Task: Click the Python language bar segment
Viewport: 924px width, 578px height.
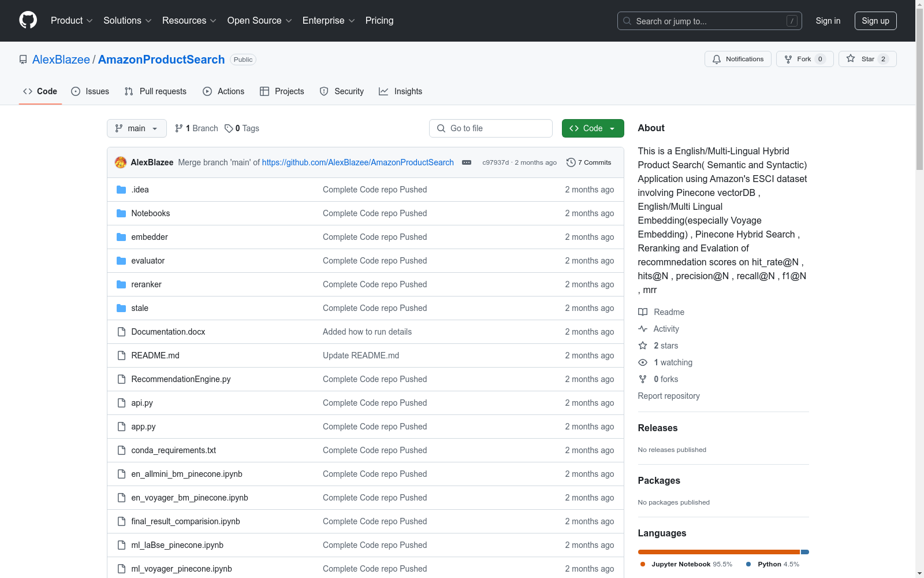Action: click(x=805, y=552)
